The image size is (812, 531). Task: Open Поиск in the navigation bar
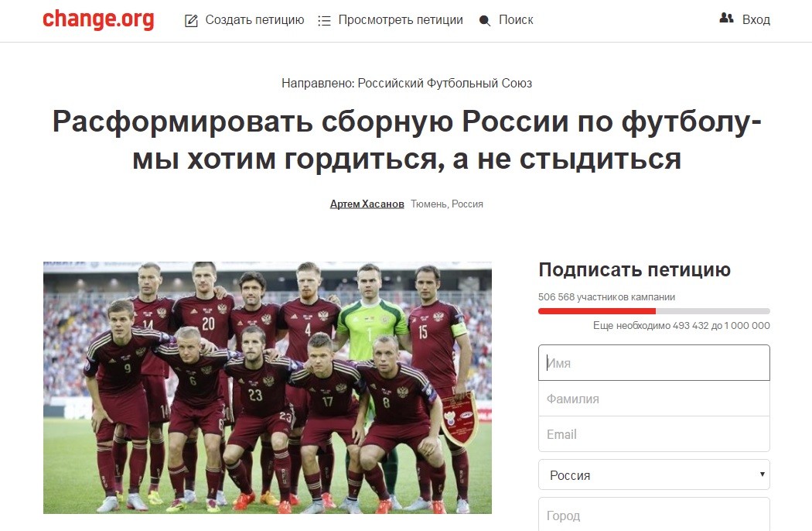[x=516, y=19]
